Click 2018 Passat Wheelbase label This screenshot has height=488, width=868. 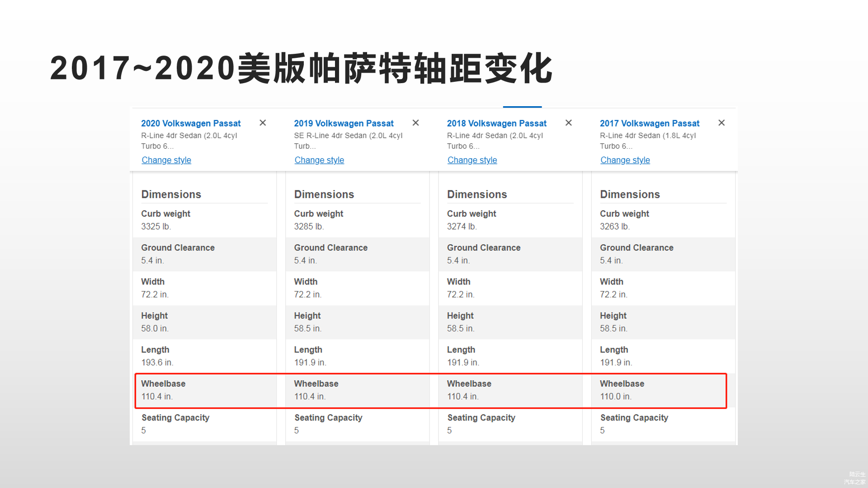pos(469,384)
